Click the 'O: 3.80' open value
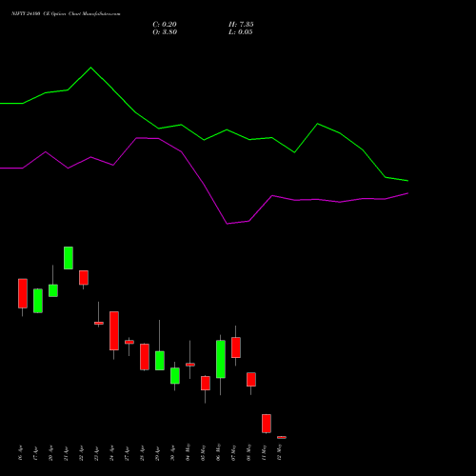Screen dimensions: 476x476 click(165, 32)
